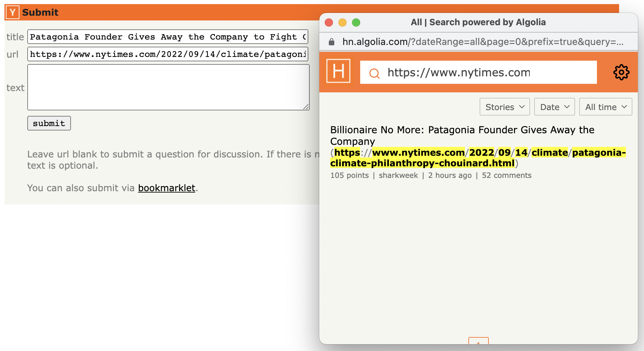This screenshot has width=644, height=351.
Task: Focus the url input field
Action: pos(168,54)
